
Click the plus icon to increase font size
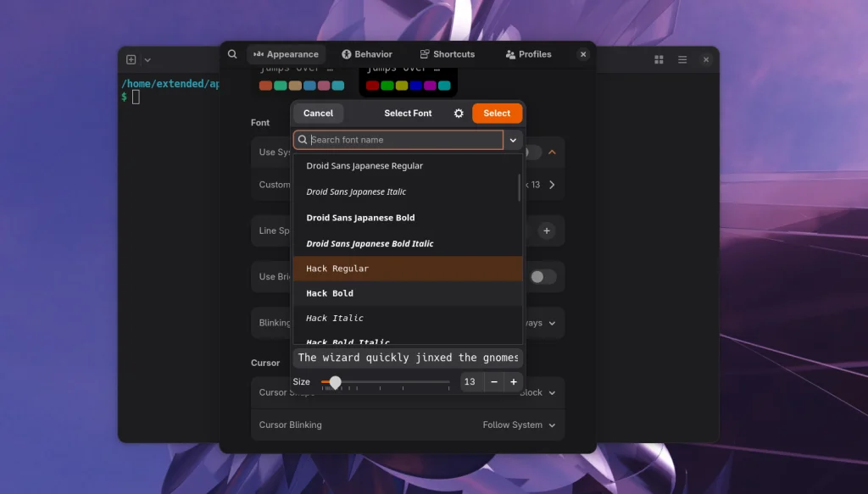514,381
